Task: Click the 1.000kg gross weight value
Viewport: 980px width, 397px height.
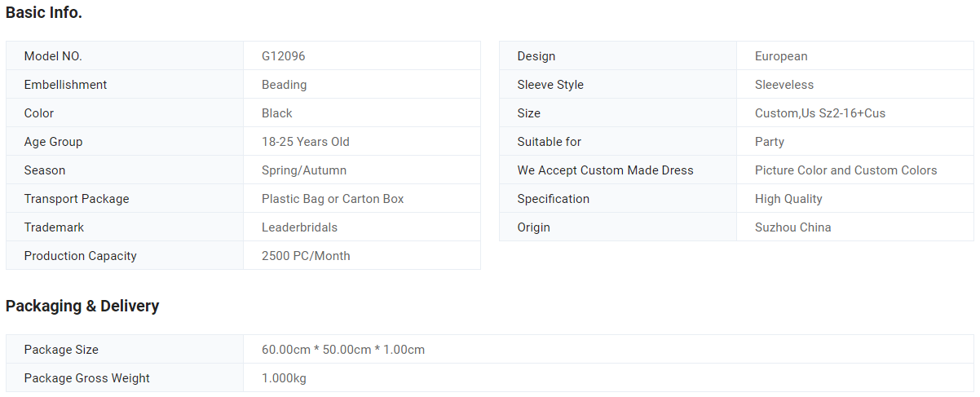Action: coord(284,378)
